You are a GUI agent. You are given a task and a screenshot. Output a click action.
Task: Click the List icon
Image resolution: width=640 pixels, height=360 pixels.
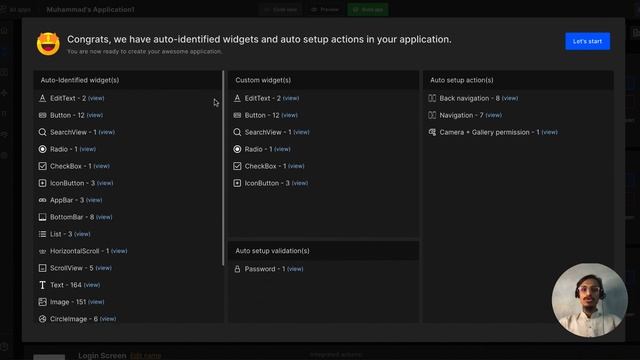42,234
